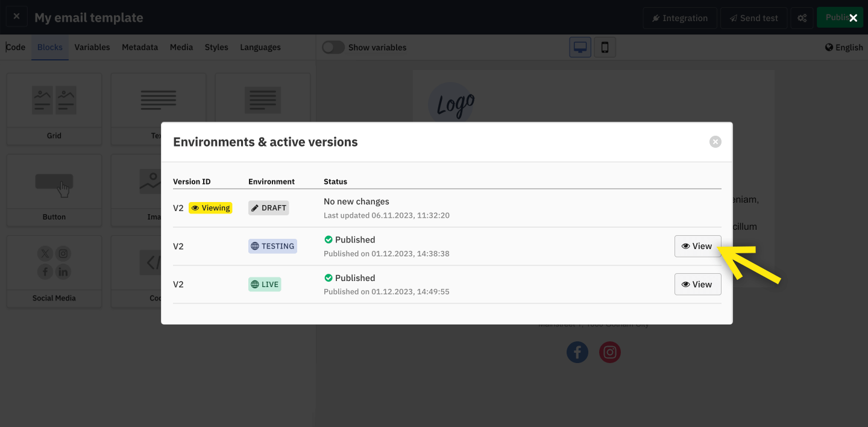Viewport: 868px width, 427px height.
Task: Switch to the Variables tab
Action: click(92, 47)
